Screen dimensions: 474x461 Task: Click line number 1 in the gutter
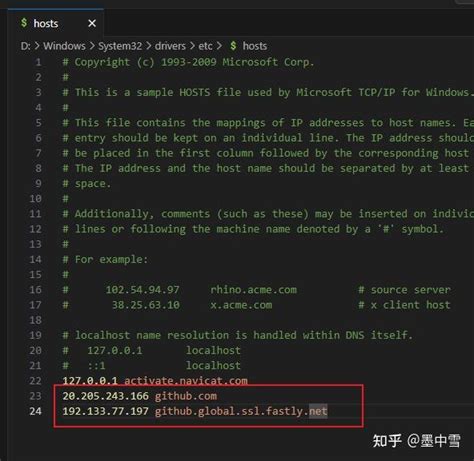[38, 62]
